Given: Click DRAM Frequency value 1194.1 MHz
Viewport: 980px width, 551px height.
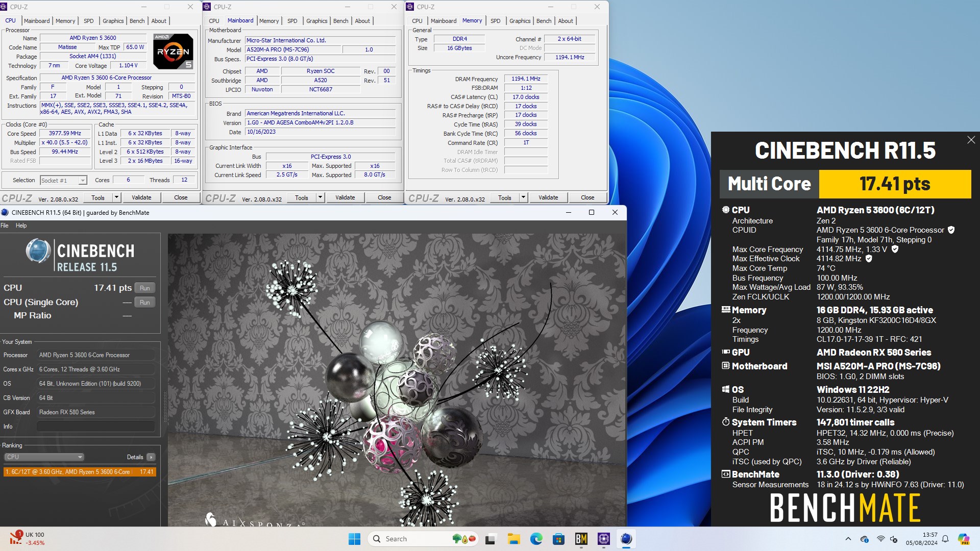Looking at the screenshot, I should tap(526, 79).
